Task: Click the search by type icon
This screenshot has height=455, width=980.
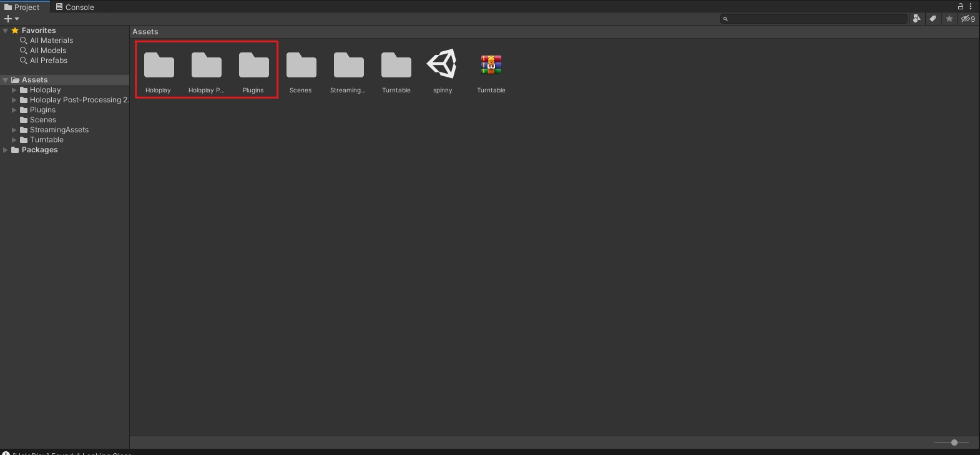Action: point(916,19)
